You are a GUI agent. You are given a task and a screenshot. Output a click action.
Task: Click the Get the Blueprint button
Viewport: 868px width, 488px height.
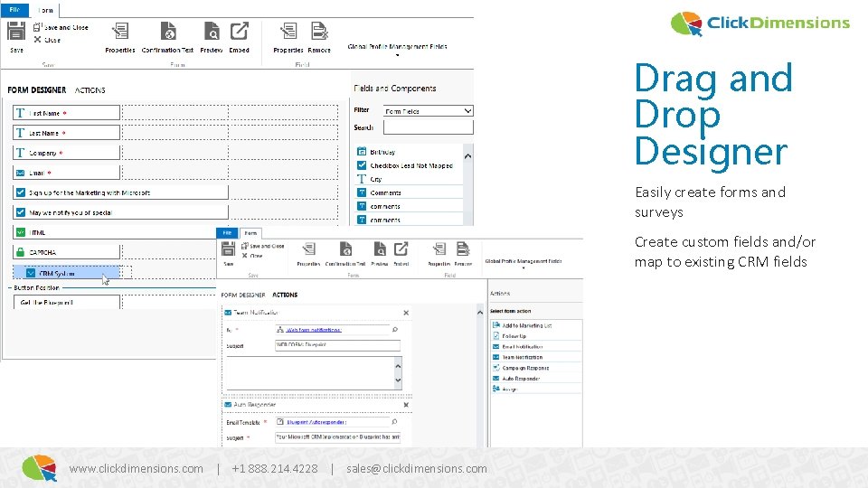[66, 302]
